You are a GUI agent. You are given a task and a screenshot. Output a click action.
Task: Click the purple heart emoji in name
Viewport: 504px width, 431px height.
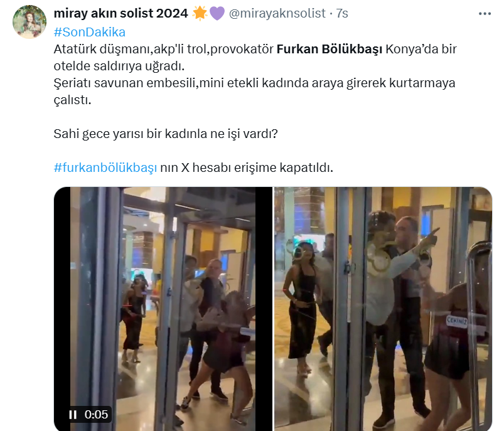(217, 14)
